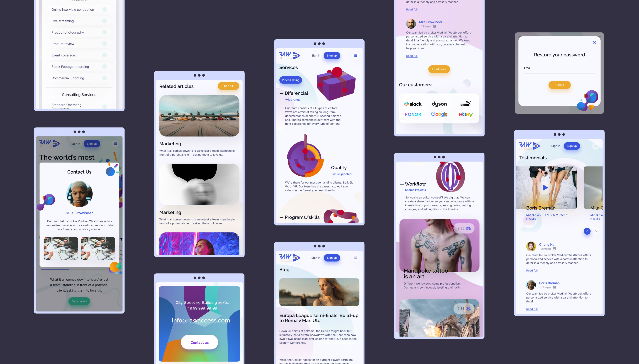This screenshot has height=364, width=639.
Task: Click the Load more button on reviews section
Action: tap(439, 69)
